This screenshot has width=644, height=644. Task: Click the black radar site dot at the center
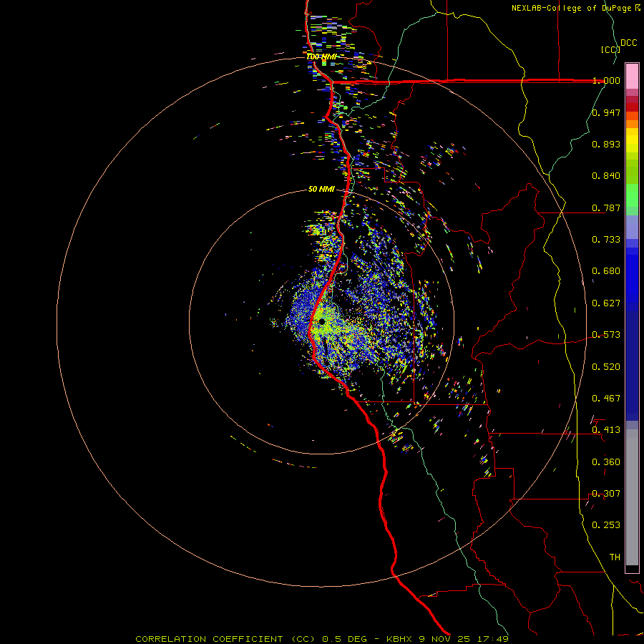pos(321,321)
